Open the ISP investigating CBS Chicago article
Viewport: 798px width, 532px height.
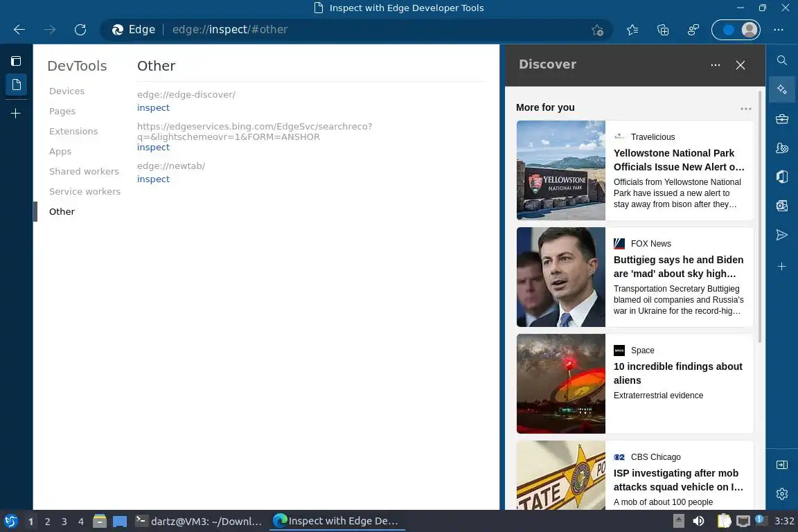click(x=678, y=480)
